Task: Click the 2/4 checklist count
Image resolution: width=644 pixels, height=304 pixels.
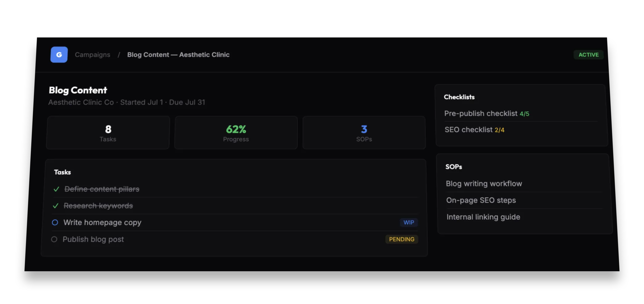Action: [x=500, y=130]
